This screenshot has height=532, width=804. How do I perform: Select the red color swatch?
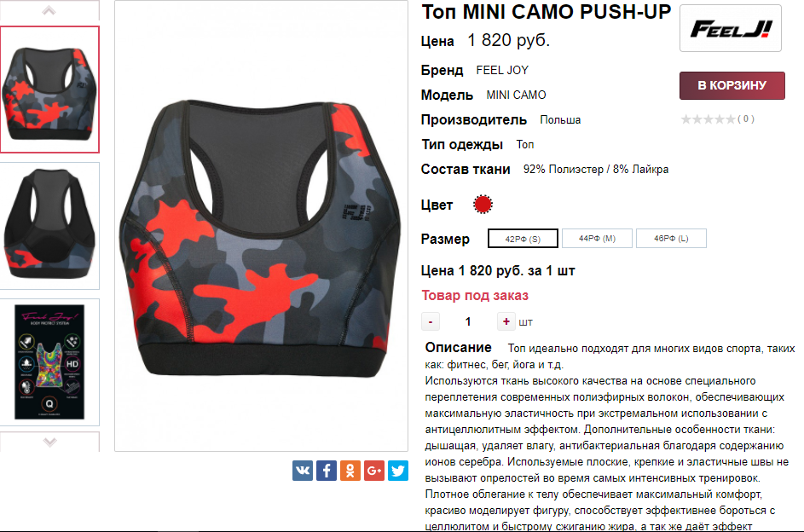[x=483, y=205]
